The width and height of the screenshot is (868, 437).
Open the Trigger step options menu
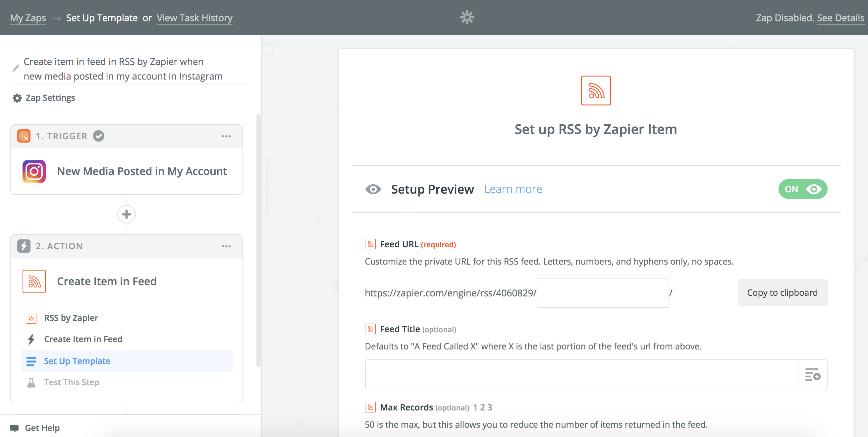click(226, 136)
